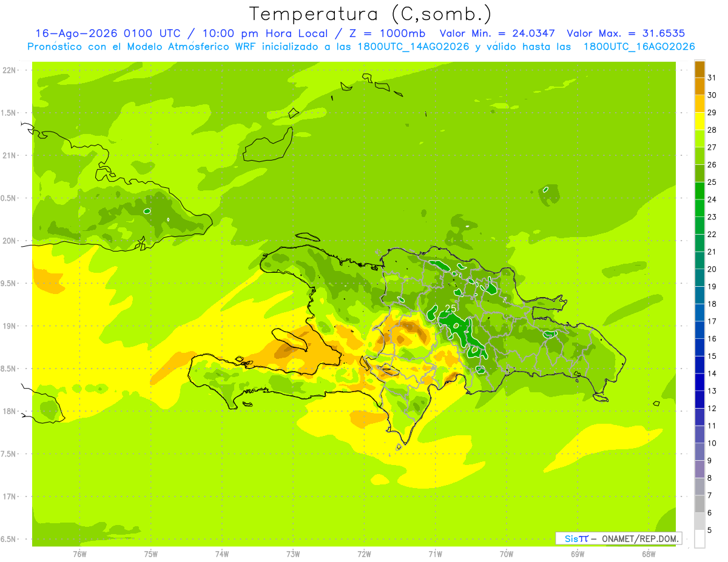Image resolution: width=728 pixels, height=562 pixels.
Task: Click the '75W' longitude label
Action: click(x=151, y=554)
